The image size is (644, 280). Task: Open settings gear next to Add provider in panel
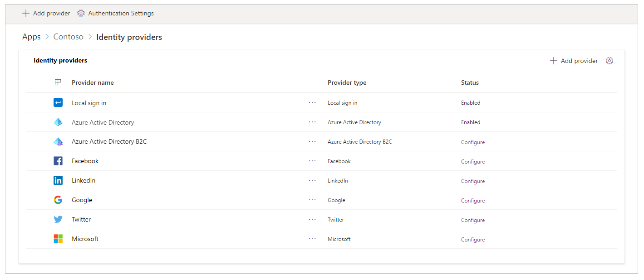tap(610, 61)
